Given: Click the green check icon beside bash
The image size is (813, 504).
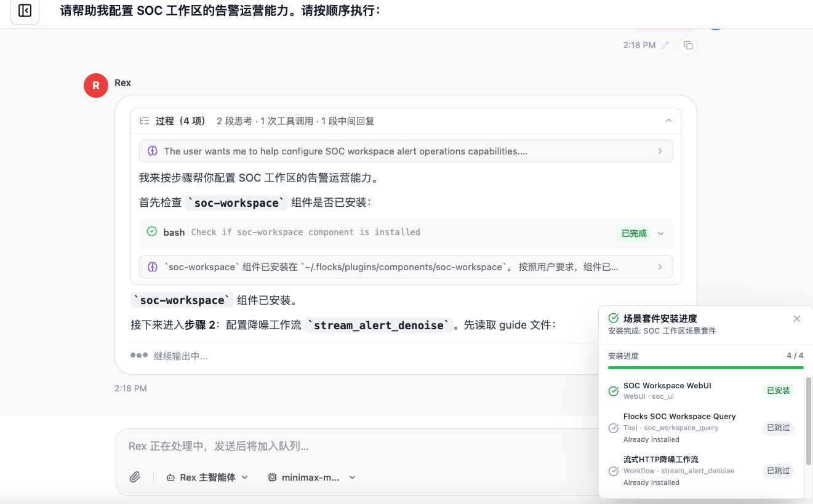Looking at the screenshot, I should coord(152,231).
